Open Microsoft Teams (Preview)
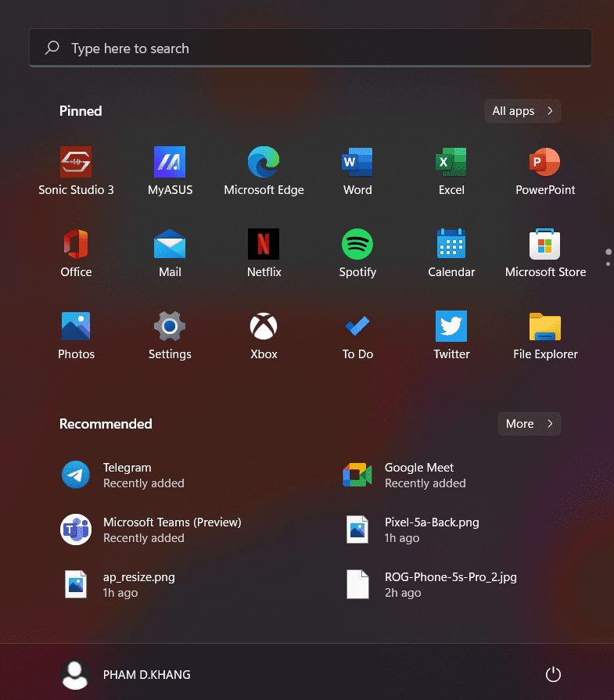 pos(151,529)
